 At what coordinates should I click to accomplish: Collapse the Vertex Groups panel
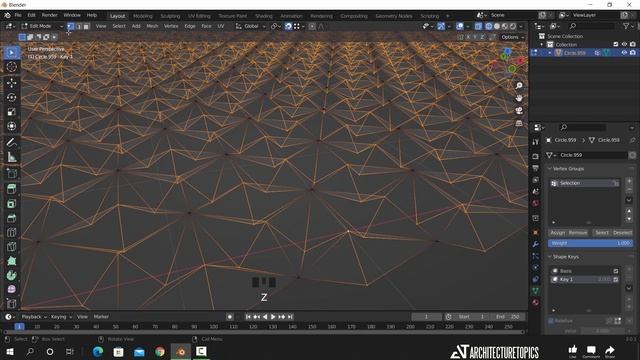(549, 169)
